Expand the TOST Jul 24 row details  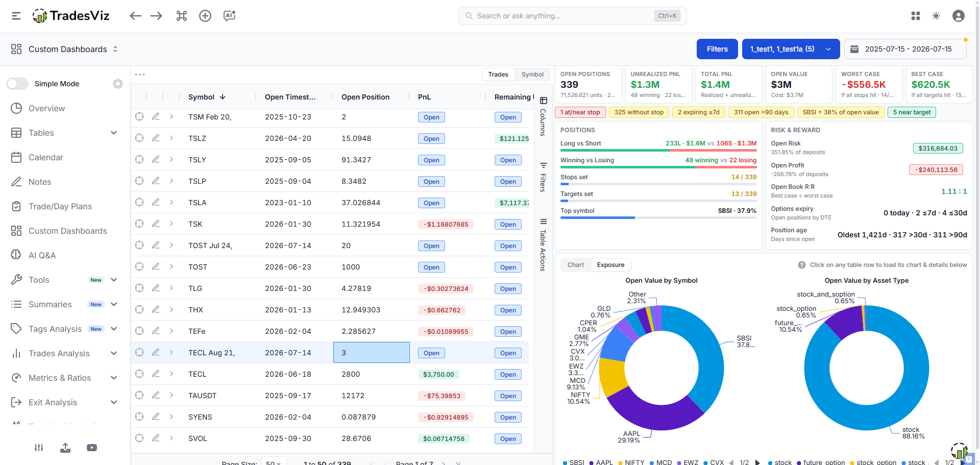(171, 245)
